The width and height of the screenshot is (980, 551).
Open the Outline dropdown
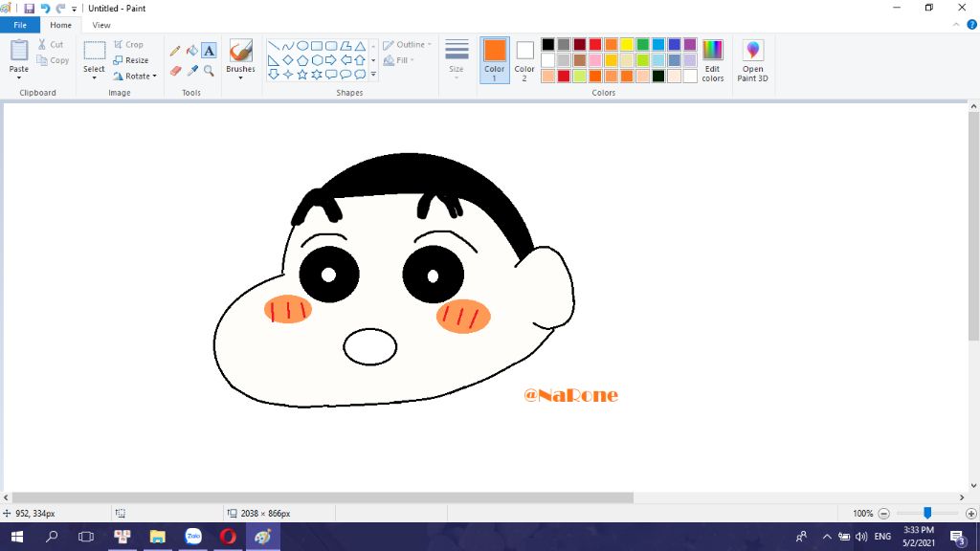407,45
